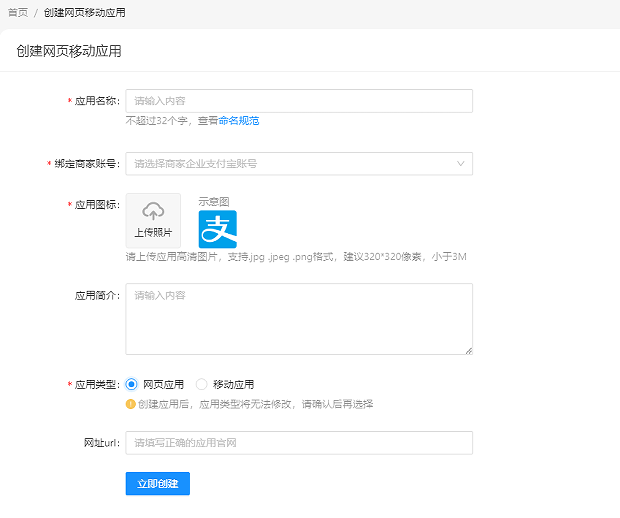Image resolution: width=620 pixels, height=518 pixels.
Task: Focus the 网址url input field
Action: (x=298, y=443)
